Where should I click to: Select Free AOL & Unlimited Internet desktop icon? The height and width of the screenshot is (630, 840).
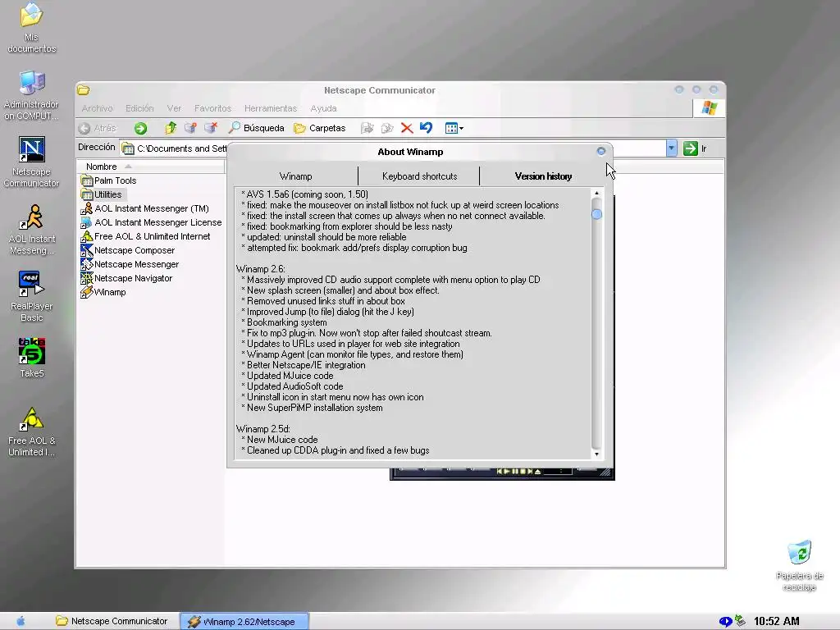pos(32,431)
